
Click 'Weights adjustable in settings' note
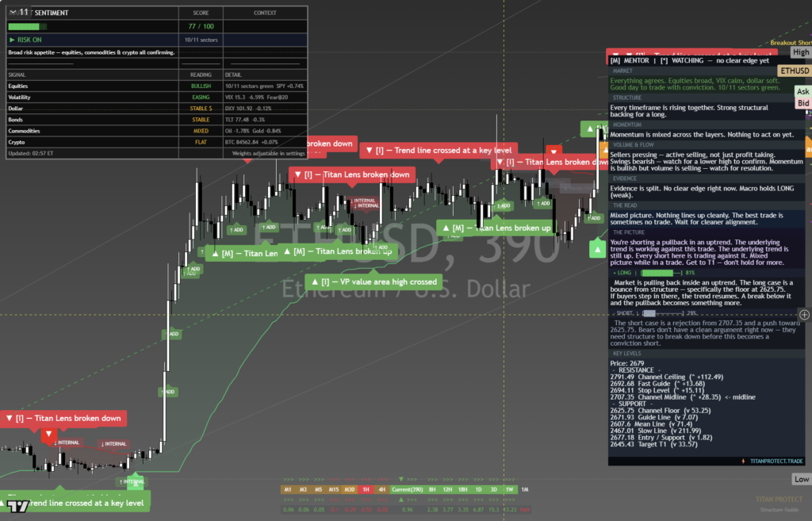[268, 153]
